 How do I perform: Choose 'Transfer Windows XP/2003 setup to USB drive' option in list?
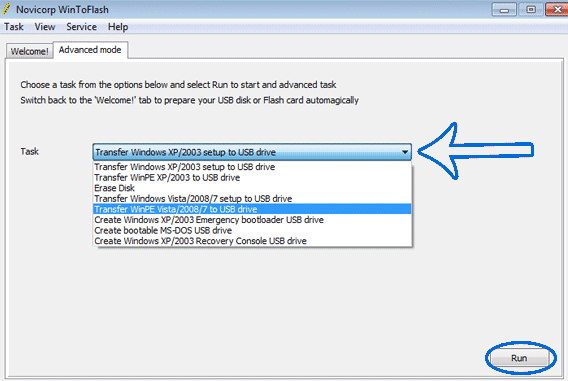252,167
